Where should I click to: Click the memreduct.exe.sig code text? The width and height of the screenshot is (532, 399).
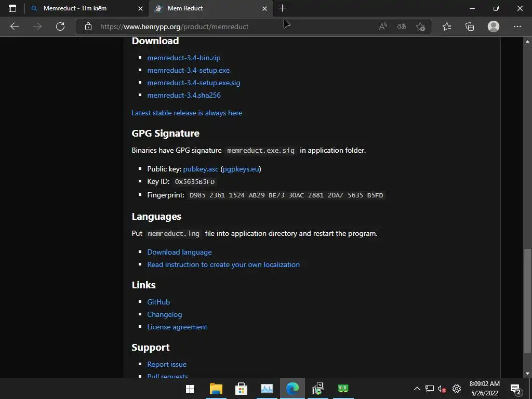point(261,151)
